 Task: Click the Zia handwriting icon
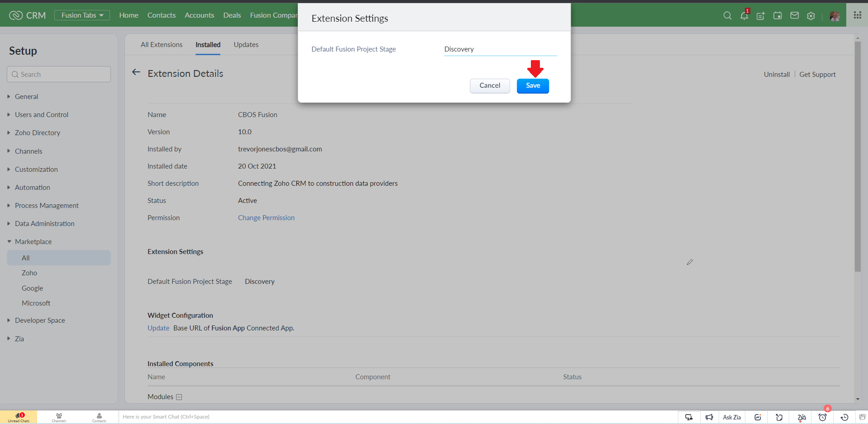pos(801,417)
